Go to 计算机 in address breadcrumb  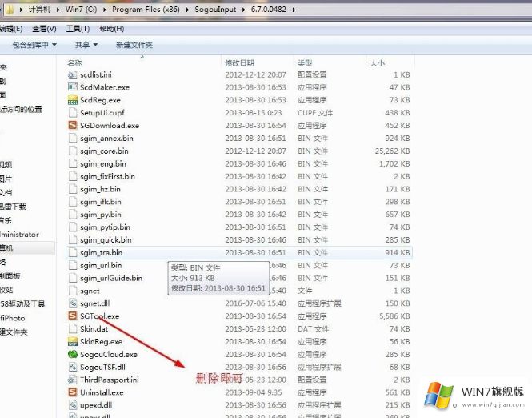click(x=39, y=9)
